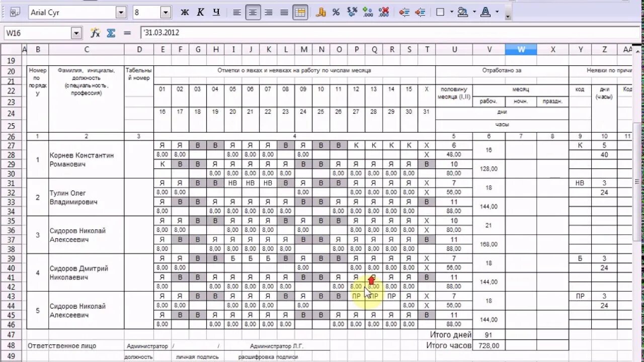
Task: Increase cell indent
Action: 420,13
